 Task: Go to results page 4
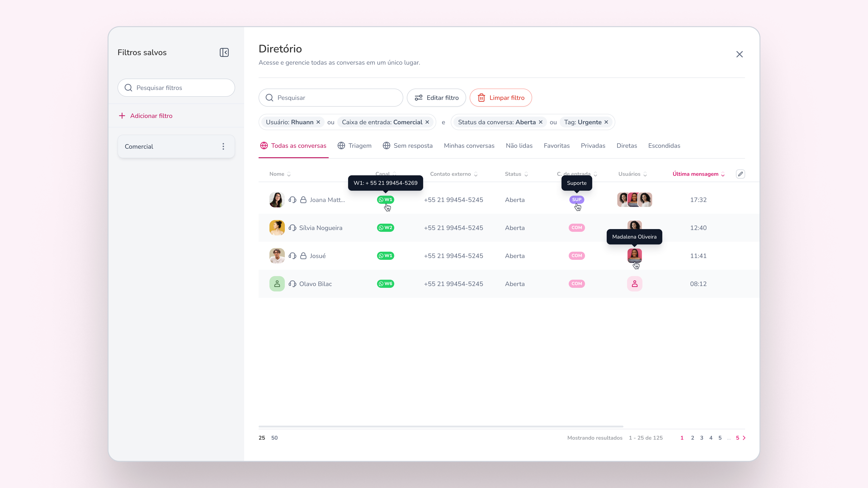(x=711, y=438)
